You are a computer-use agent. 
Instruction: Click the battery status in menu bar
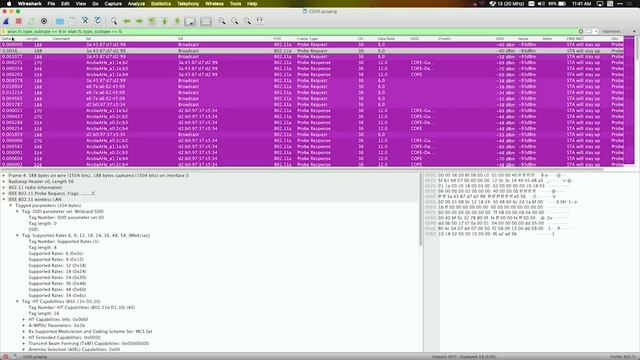557,4
